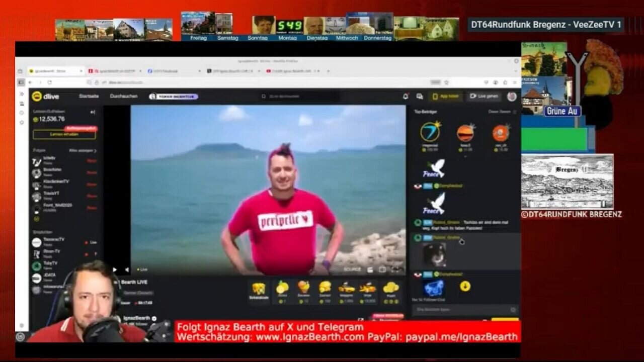Click the dlive search field

coord(299,96)
